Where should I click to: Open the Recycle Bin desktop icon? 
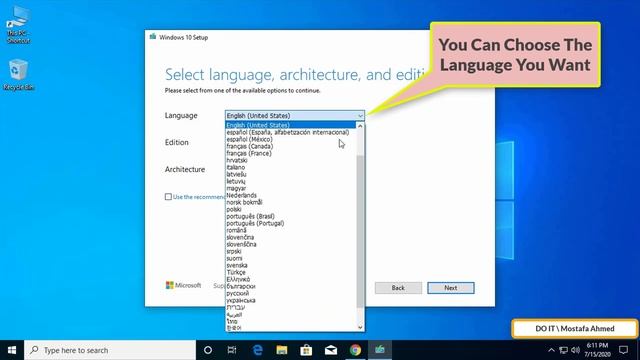coord(18,74)
